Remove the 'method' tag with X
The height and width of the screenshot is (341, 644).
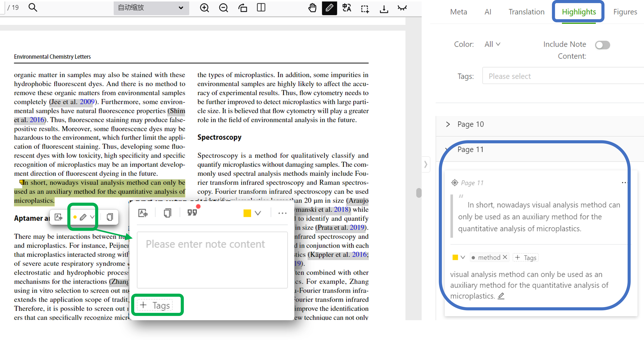click(x=505, y=257)
